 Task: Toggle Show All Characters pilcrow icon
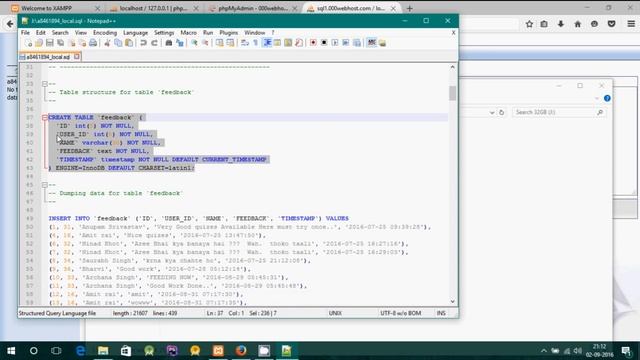(x=256, y=43)
